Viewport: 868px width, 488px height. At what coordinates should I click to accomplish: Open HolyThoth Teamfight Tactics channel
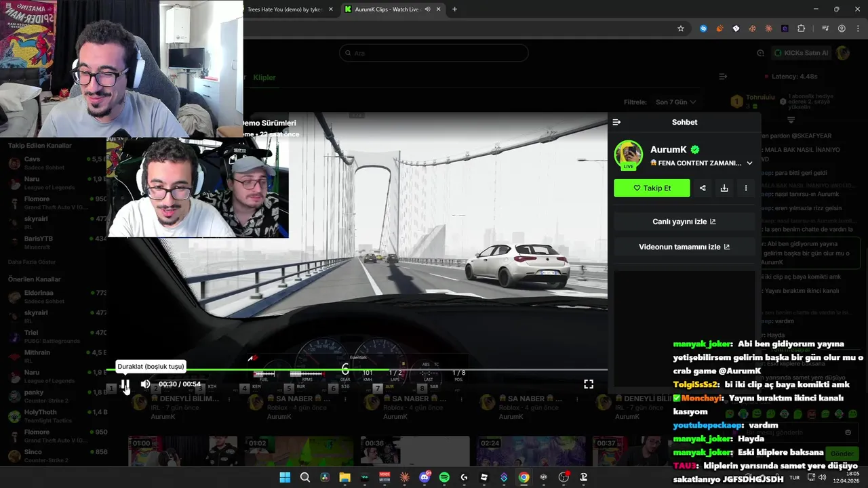coord(54,415)
